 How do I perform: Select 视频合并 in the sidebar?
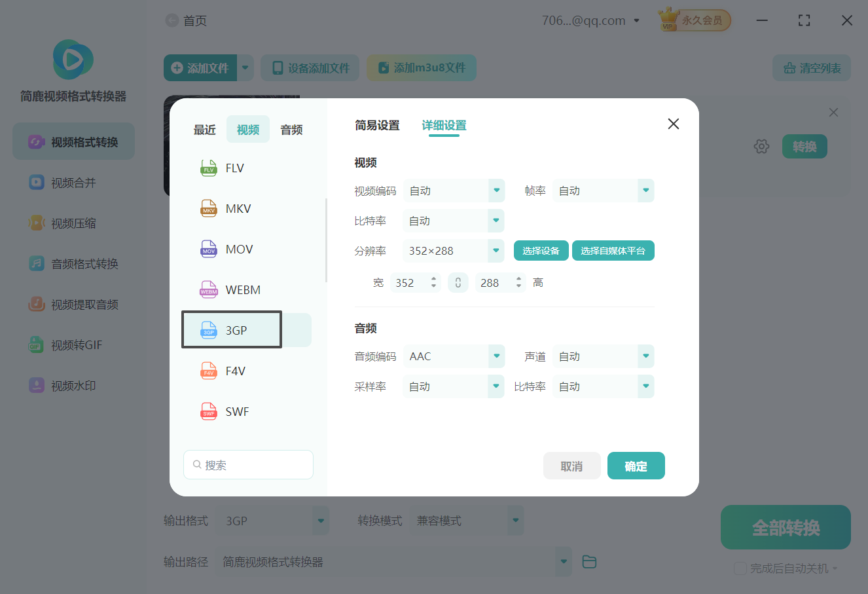click(x=73, y=182)
